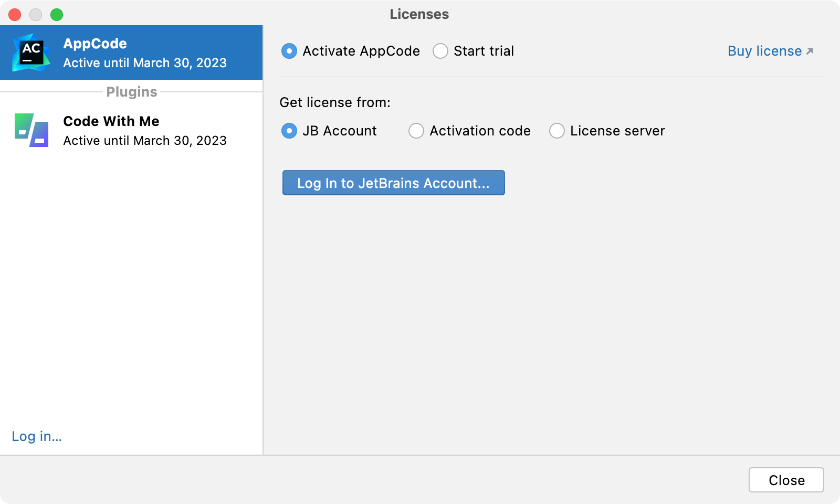Select the Activate AppCode radio button

[289, 51]
